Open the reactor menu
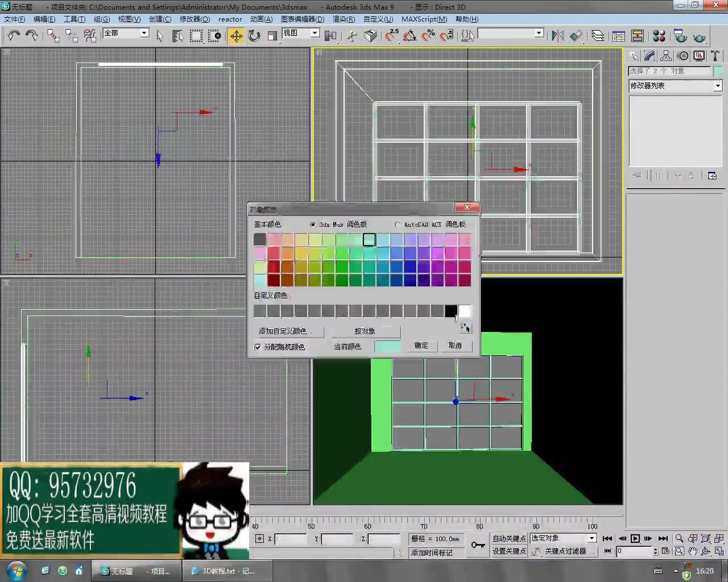728x582 pixels. point(230,19)
